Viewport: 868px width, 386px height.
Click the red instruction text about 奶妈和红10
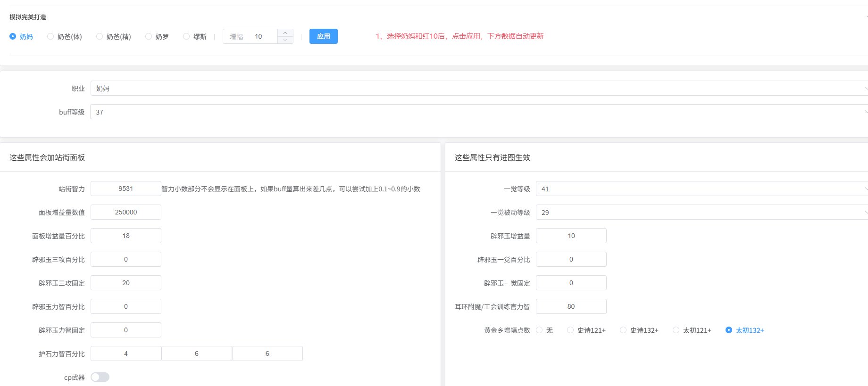pos(459,36)
